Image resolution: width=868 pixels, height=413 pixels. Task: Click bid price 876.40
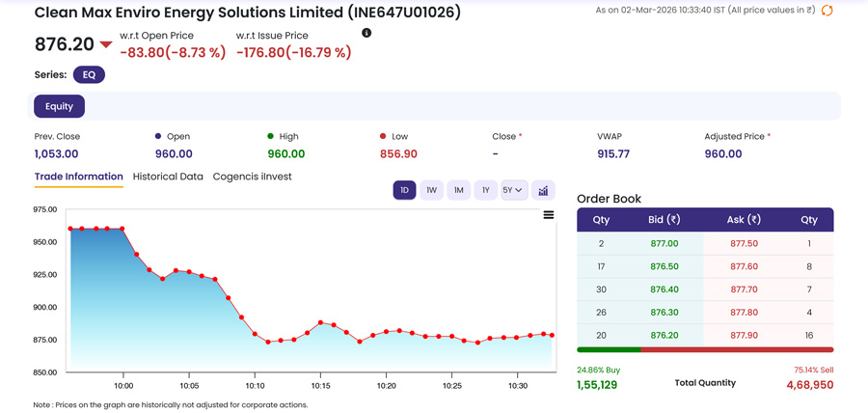click(x=664, y=289)
